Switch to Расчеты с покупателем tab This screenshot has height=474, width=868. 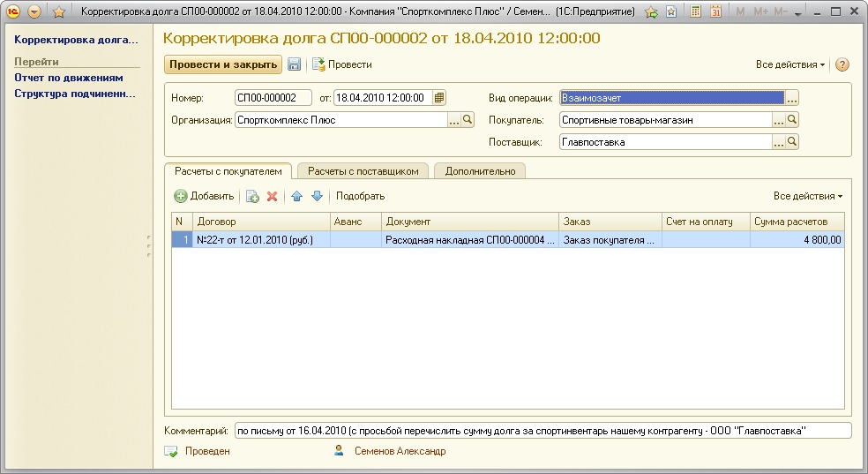tap(228, 171)
